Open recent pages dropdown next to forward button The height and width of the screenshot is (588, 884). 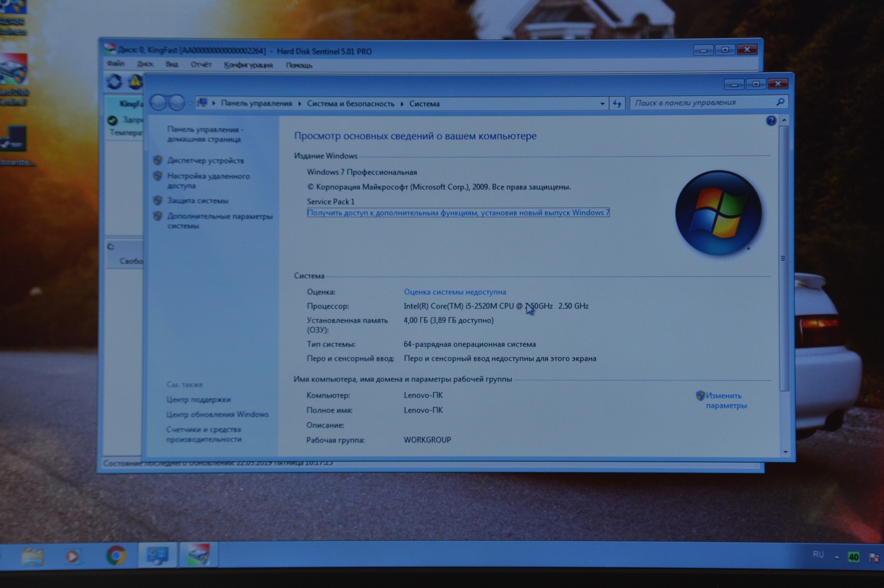189,103
